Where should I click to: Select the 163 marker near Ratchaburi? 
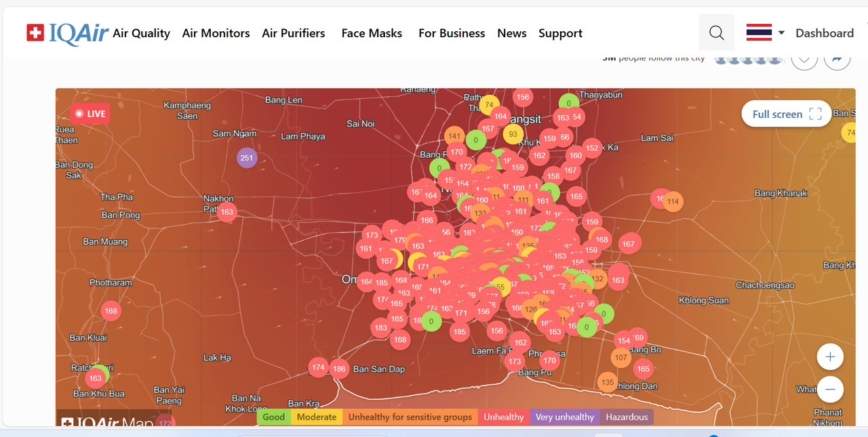tap(95, 378)
